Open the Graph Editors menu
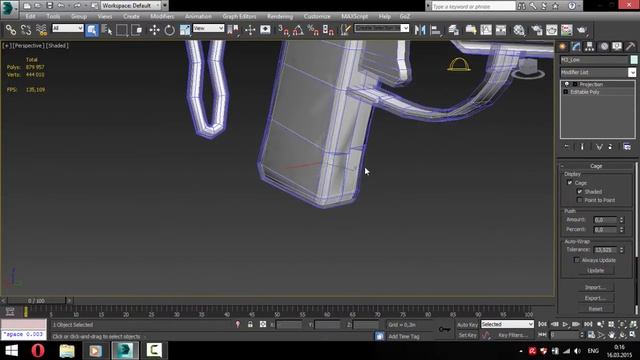Image resolution: width=640 pixels, height=360 pixels. 239,16
